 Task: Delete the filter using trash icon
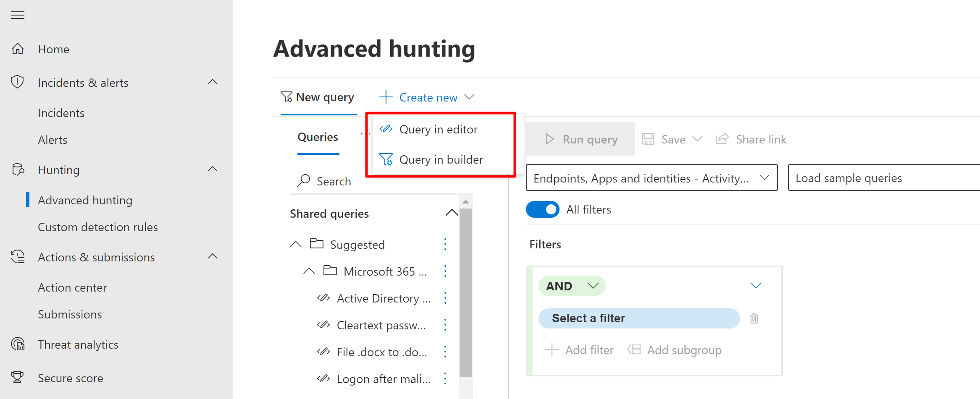click(x=754, y=318)
